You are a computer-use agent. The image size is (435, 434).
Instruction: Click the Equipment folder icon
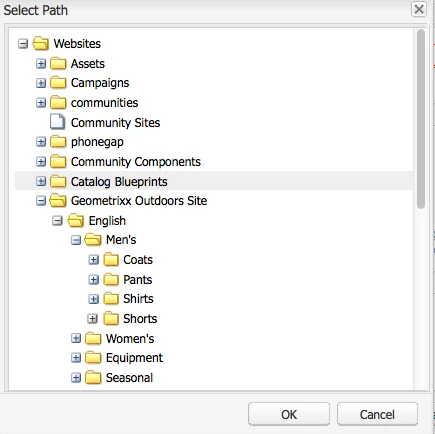pyautogui.click(x=93, y=358)
